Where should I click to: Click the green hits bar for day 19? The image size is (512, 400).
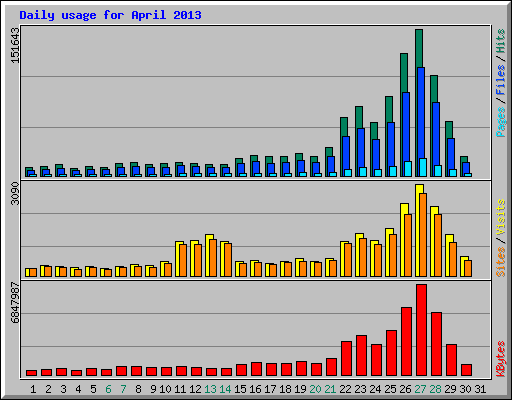[299, 157]
